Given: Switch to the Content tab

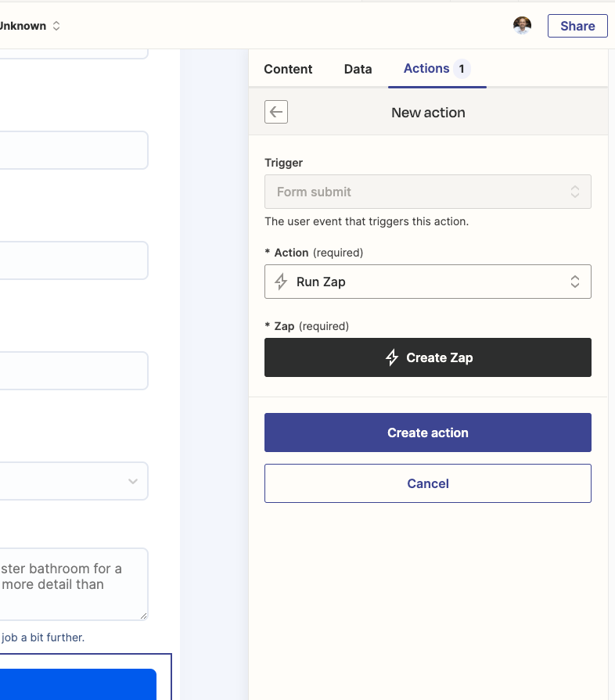Looking at the screenshot, I should click(x=288, y=69).
